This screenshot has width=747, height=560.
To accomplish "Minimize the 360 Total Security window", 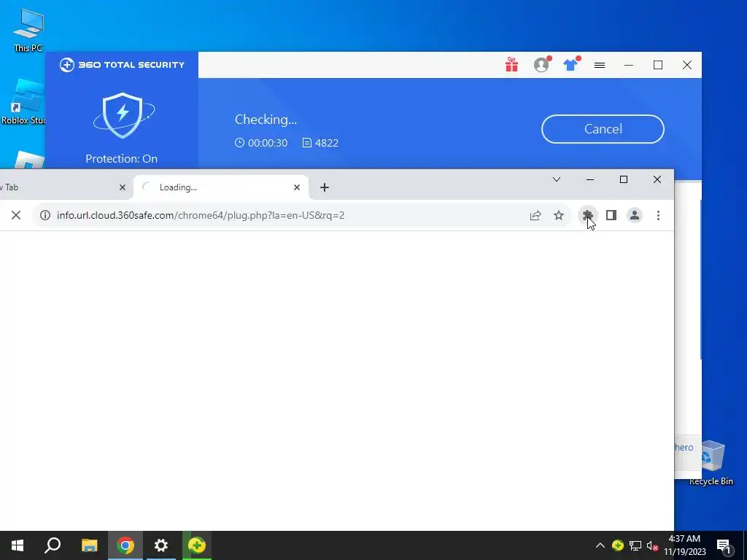I will [x=629, y=65].
